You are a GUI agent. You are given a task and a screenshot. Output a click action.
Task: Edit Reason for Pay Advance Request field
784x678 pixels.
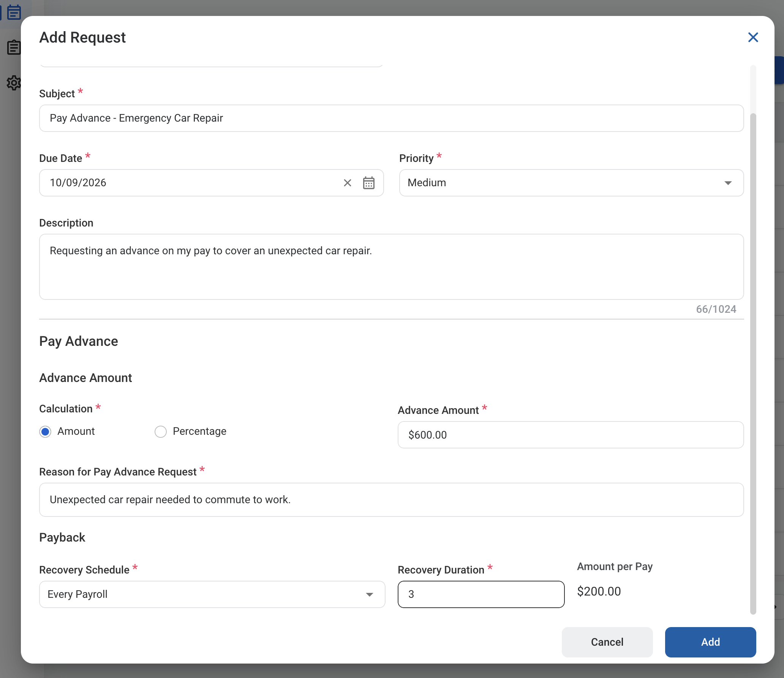[391, 500]
